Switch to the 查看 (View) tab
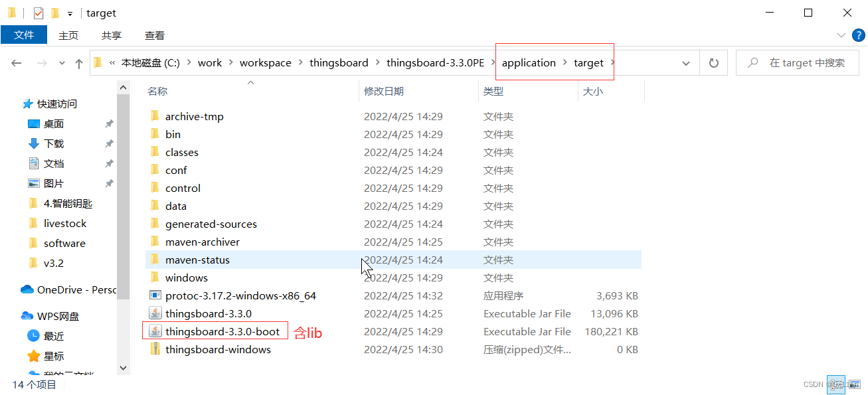Image resolution: width=868 pixels, height=395 pixels. click(x=155, y=36)
